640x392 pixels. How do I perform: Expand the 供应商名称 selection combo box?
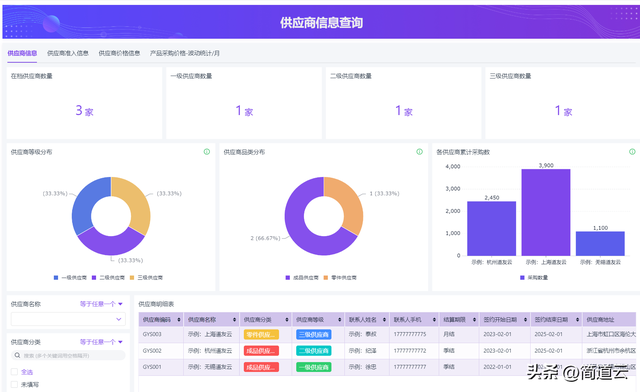pyautogui.click(x=68, y=319)
